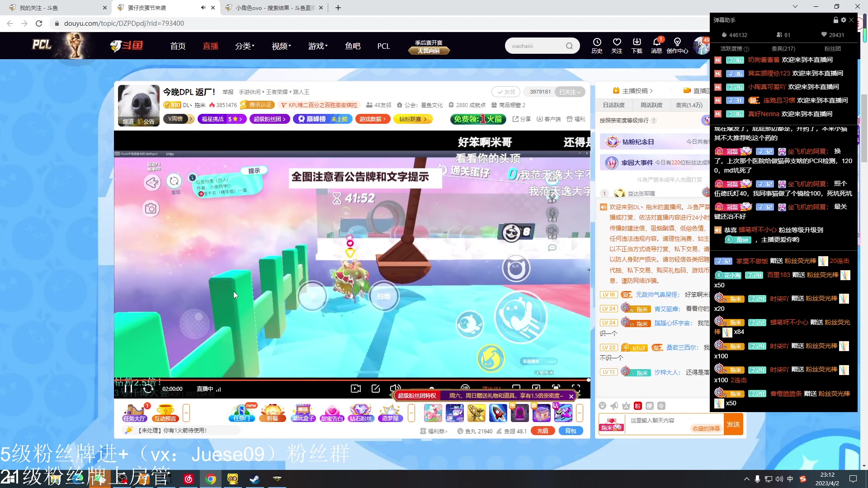Toggle the 粉 fan-badge danmaku icon
Viewport: 868px width, 488px height.
[x=638, y=406]
